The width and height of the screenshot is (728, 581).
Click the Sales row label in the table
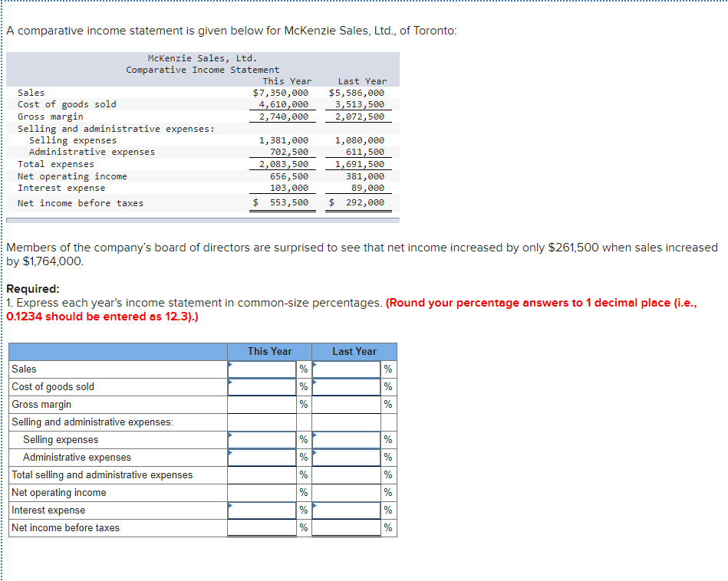27,369
